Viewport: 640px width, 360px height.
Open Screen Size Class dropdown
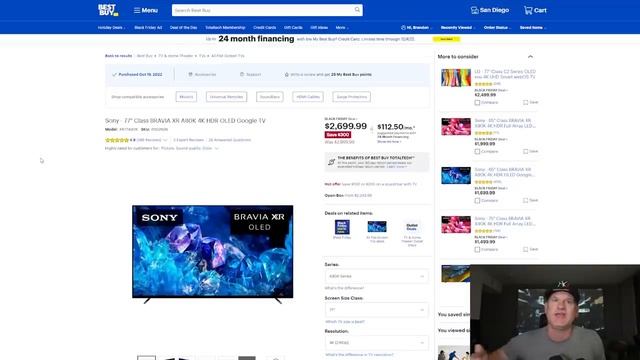tap(376, 310)
